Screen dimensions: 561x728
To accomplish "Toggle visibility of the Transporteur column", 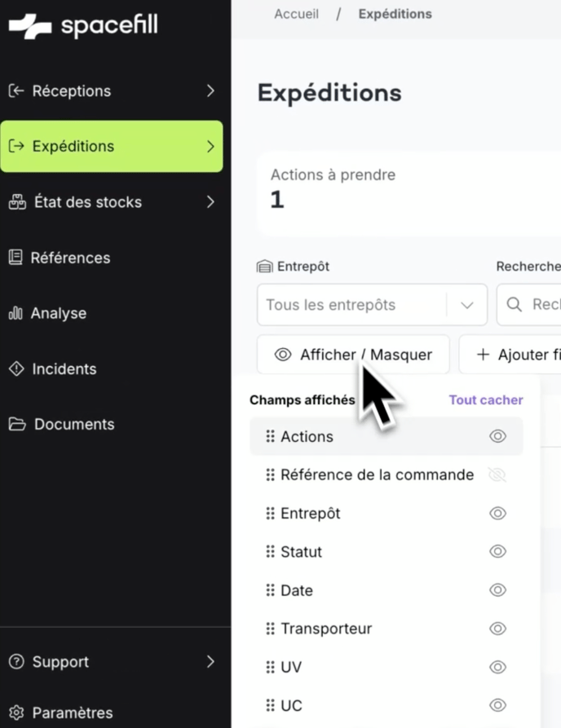I will tap(497, 629).
